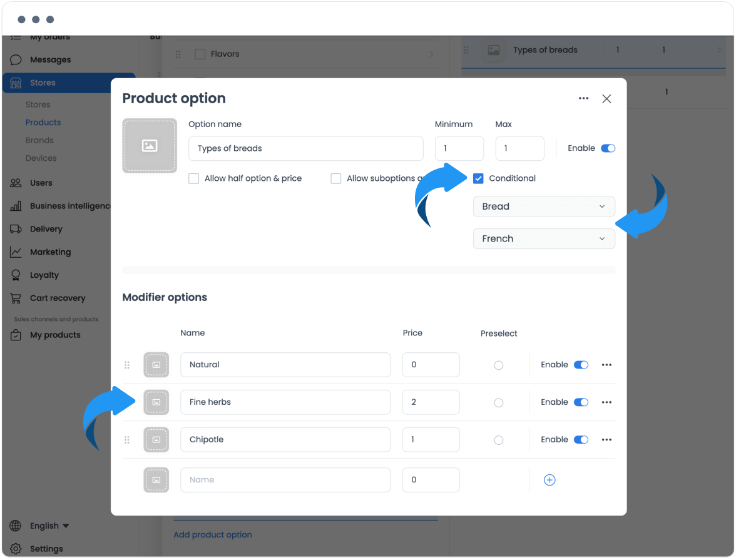Edit the Natural price field
The height and width of the screenshot is (560, 736).
431,365
